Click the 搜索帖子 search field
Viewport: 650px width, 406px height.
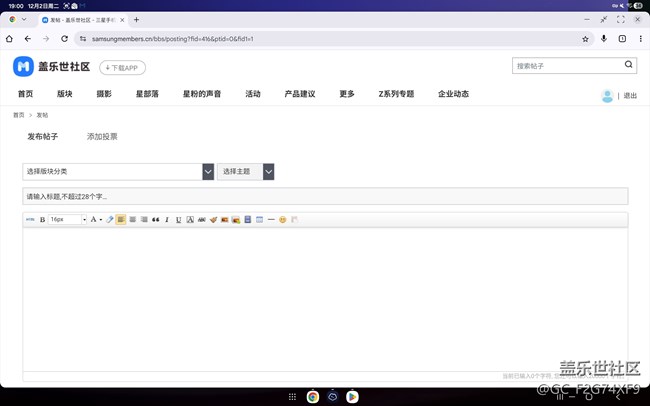click(x=567, y=66)
